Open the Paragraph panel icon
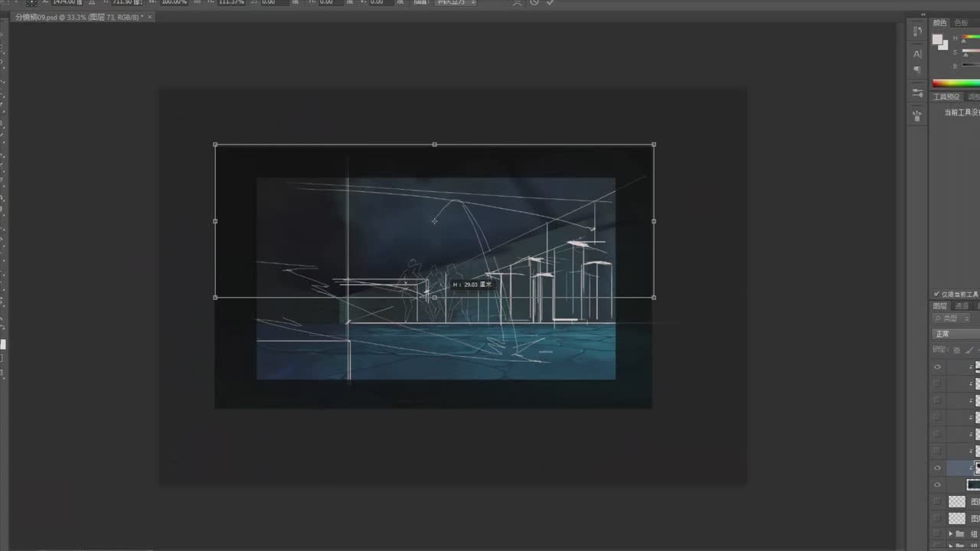Screen dimensions: 980x551 [917, 70]
